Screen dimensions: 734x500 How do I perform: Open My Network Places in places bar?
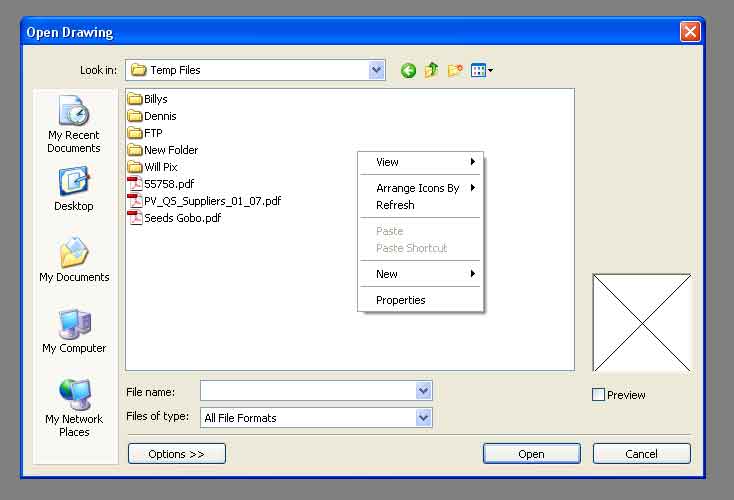74,408
